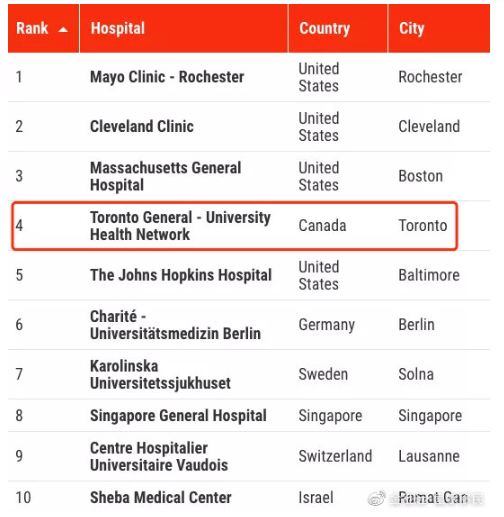Open Mayo Clinic - Rochester entry
Screen dimensions: 504x517
pyautogui.click(x=167, y=77)
